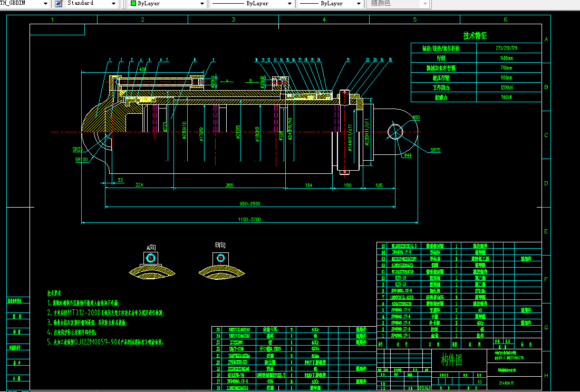Image resolution: width=580 pixels, height=392 pixels.
Task: Click zone letter D on right border
Action: click(x=546, y=183)
